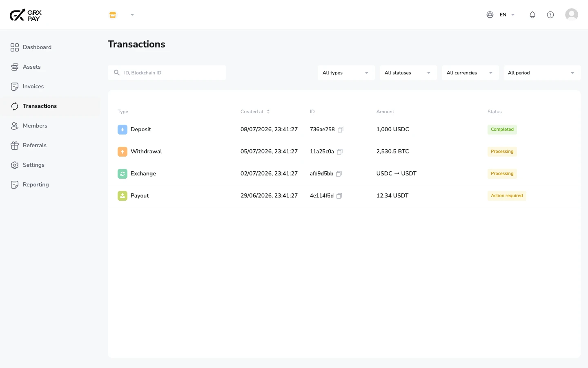Open Reporting in the sidebar
Viewport: 588px width, 368px height.
50,185
